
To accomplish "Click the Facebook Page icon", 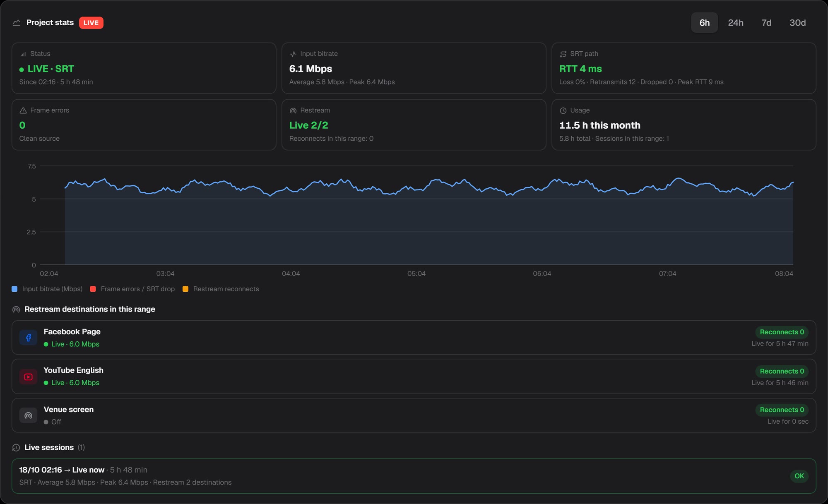I will click(x=28, y=338).
